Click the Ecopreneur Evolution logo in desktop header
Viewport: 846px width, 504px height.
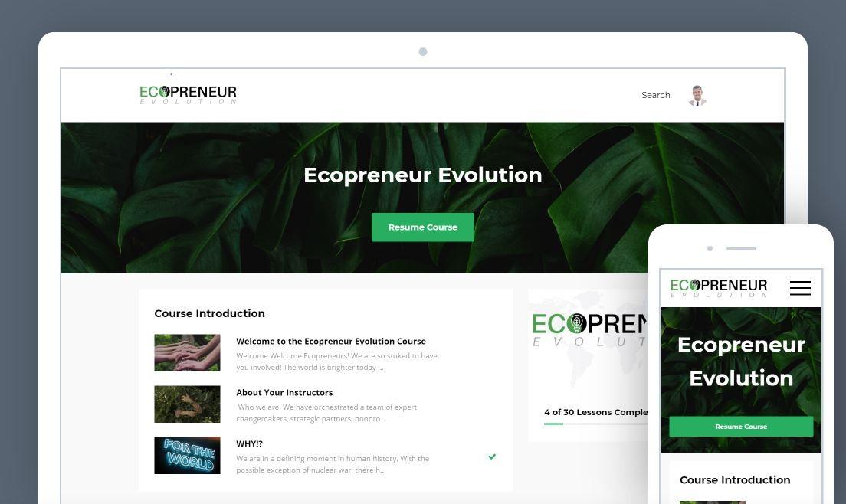(x=188, y=95)
